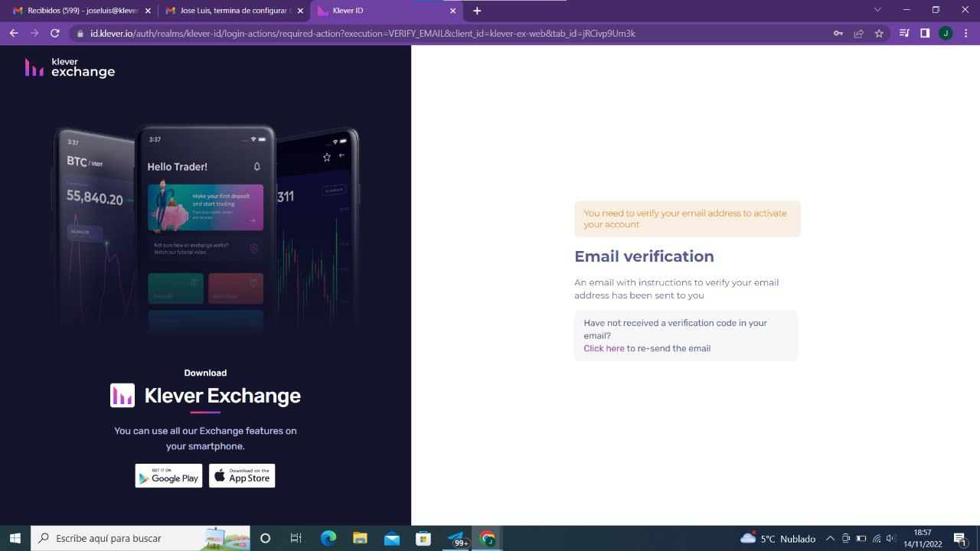The height and width of the screenshot is (551, 980).
Task: Open the Mail app from taskbar
Action: pos(392,538)
